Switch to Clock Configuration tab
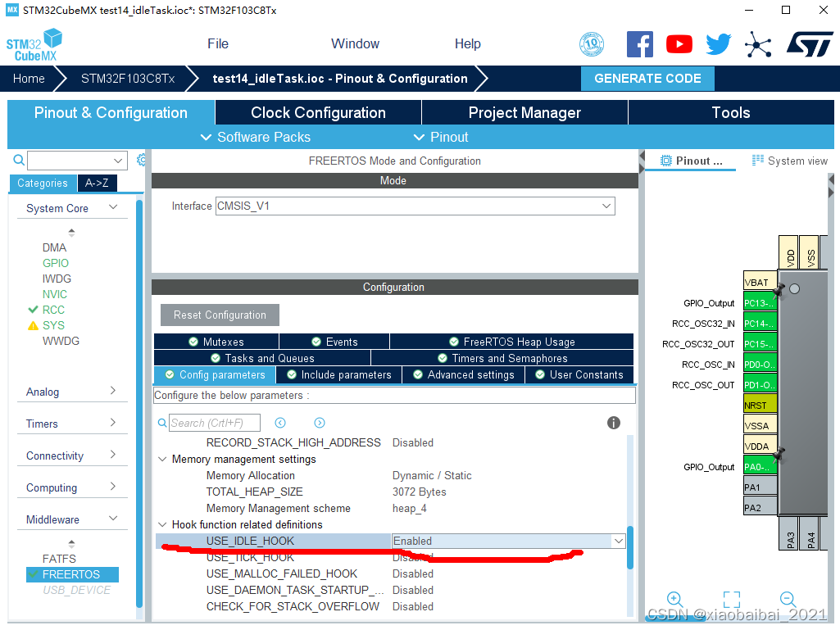Viewport: 840px width, 630px height. tap(318, 112)
